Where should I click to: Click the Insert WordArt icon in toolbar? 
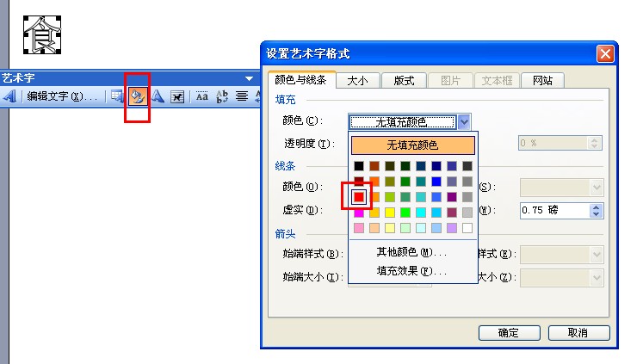[9, 96]
